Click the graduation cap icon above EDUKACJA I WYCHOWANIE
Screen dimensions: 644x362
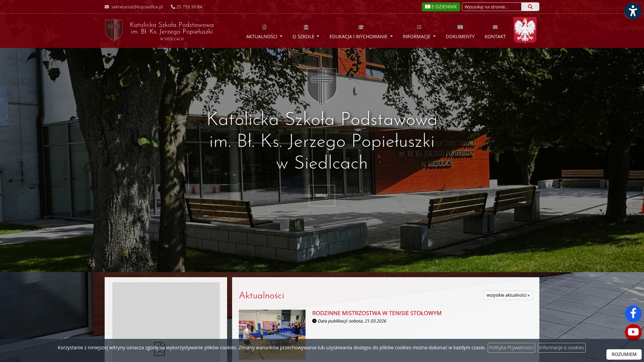click(x=361, y=27)
